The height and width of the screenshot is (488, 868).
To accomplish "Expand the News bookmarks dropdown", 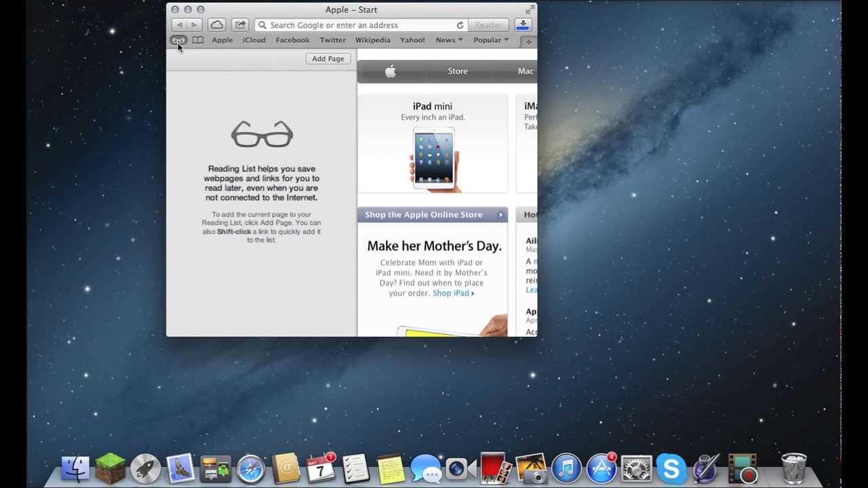I will pos(449,40).
